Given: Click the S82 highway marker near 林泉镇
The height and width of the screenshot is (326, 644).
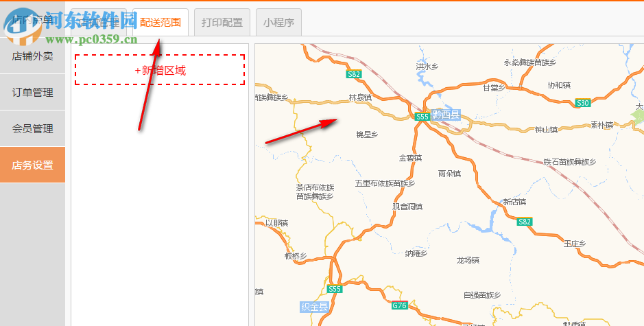Looking at the screenshot, I should click(354, 74).
